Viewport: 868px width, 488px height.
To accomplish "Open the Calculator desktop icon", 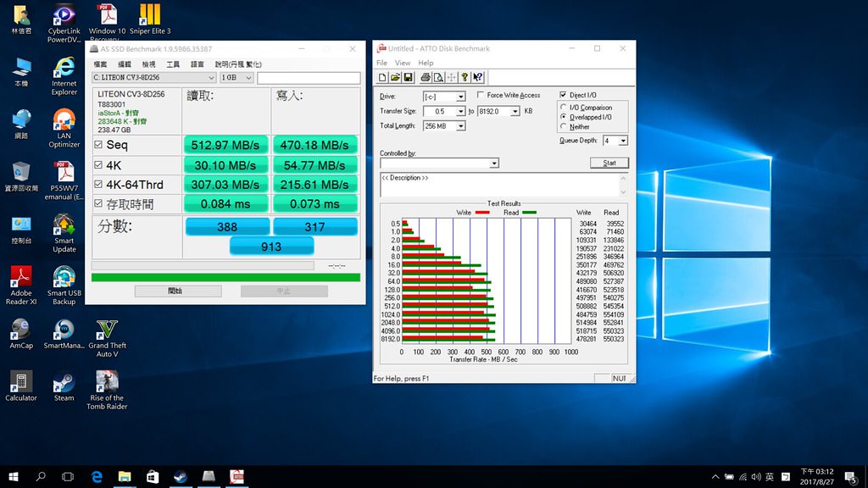I will point(21,386).
